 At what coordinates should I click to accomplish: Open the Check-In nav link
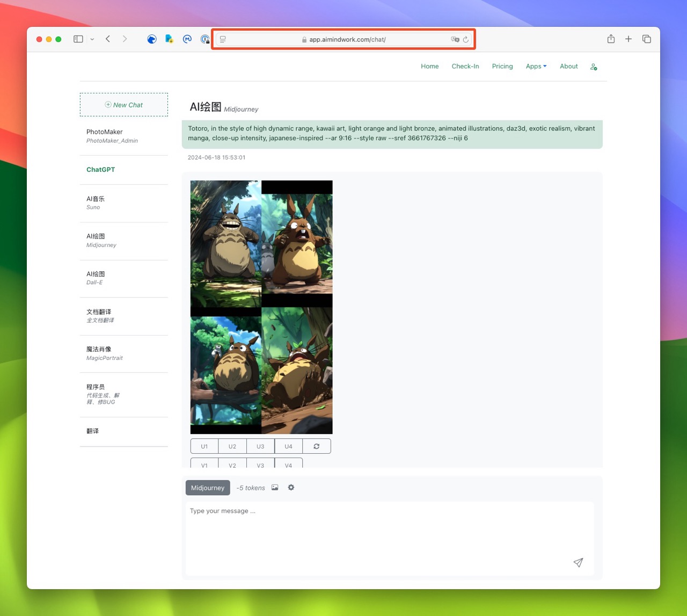465,67
